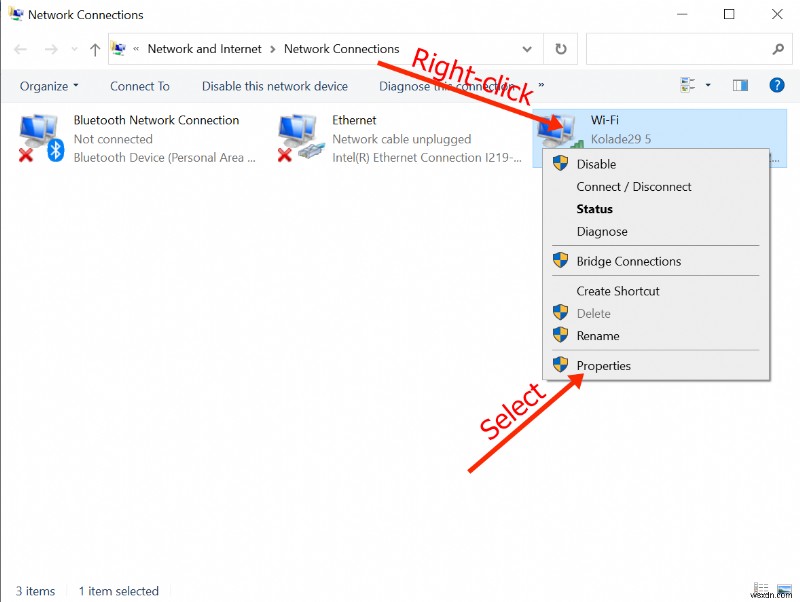Viewport: 800px width, 602px height.
Task: Show the preview pane
Action: point(740,86)
